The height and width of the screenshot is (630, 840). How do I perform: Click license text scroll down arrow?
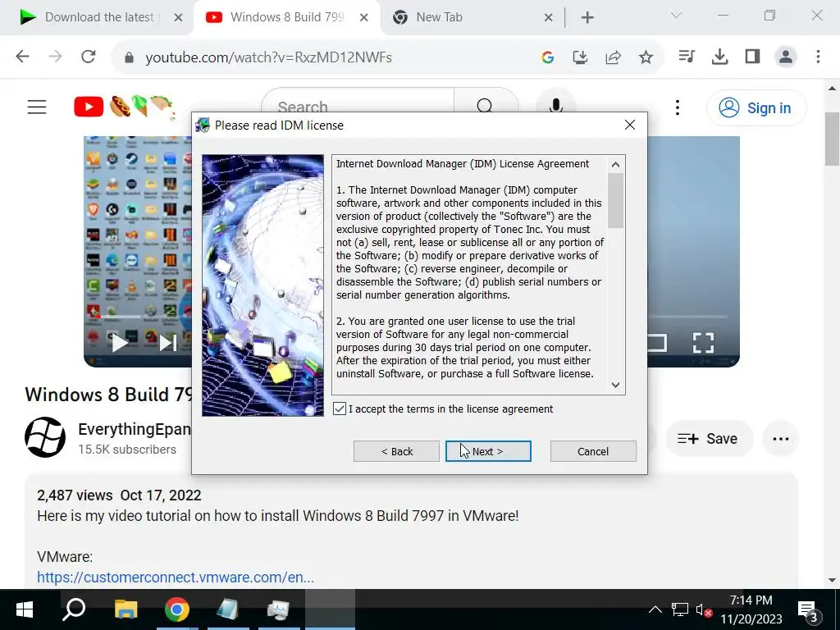click(615, 386)
